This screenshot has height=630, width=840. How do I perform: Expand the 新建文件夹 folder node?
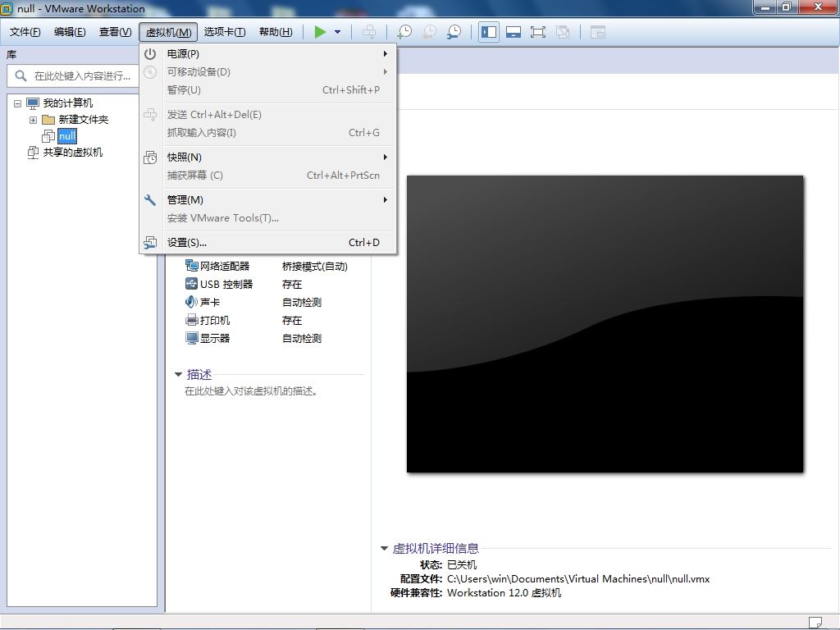click(x=33, y=120)
